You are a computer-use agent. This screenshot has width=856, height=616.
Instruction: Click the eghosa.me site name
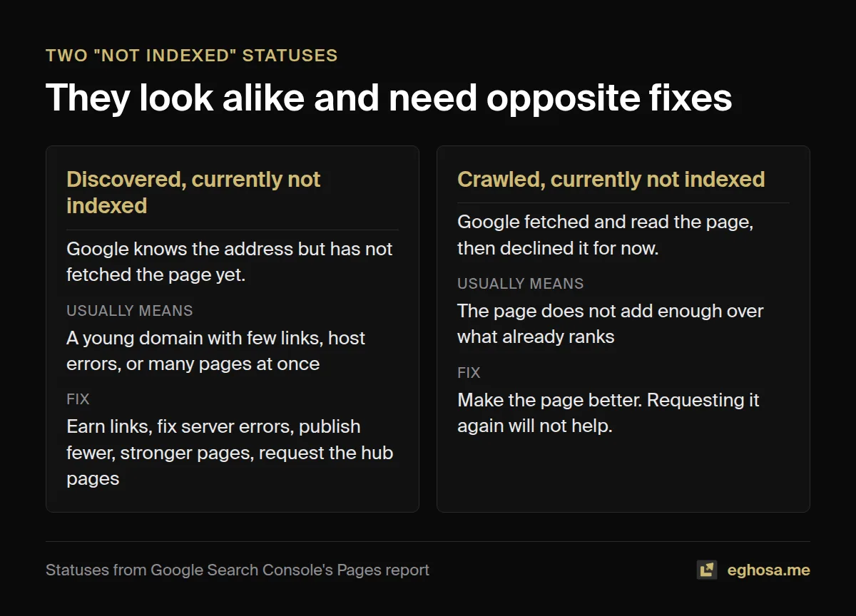[x=768, y=570]
